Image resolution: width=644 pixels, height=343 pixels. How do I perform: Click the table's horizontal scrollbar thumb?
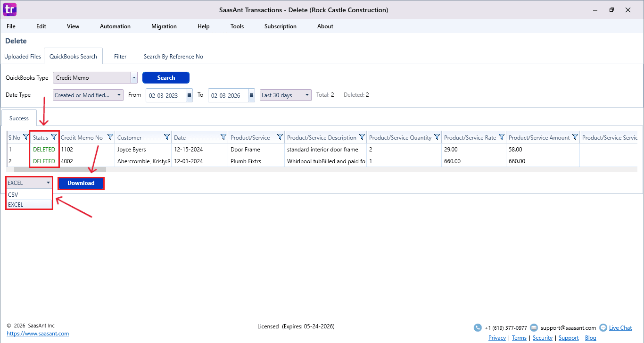click(x=60, y=169)
